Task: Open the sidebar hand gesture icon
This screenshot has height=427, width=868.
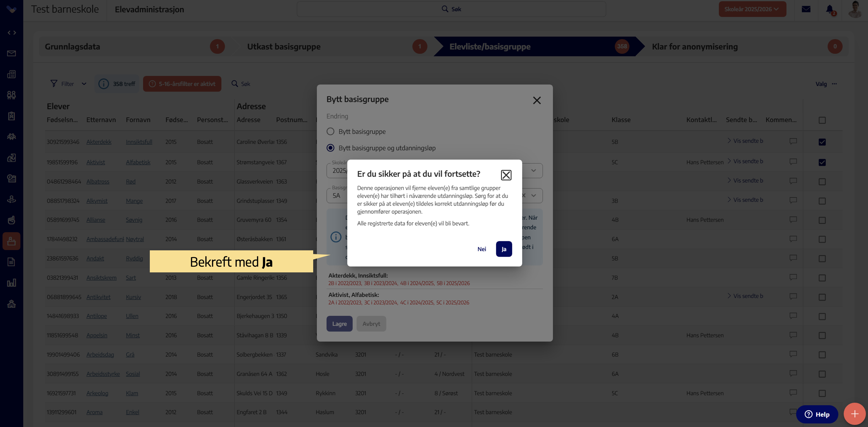Action: (x=11, y=220)
